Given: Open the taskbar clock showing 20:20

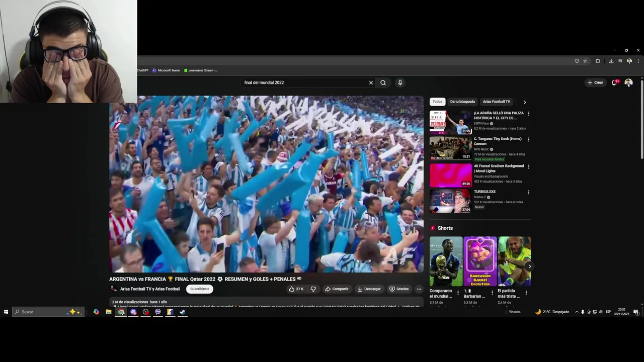Looking at the screenshot, I should (x=622, y=312).
